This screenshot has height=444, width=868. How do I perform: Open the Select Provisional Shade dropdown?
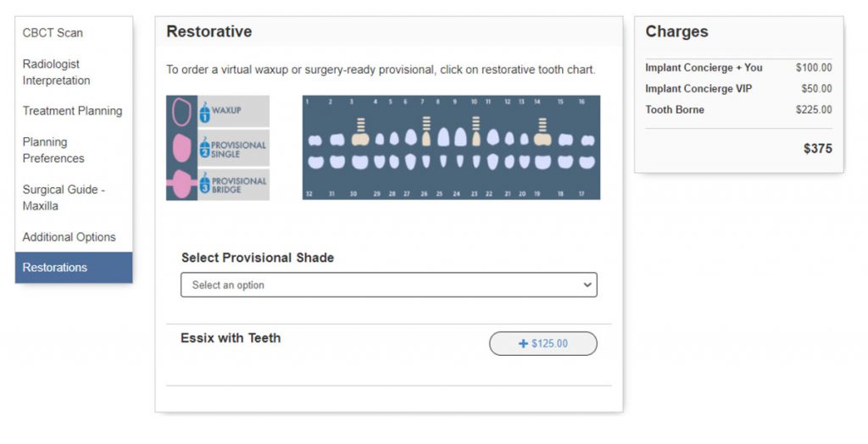tap(388, 285)
